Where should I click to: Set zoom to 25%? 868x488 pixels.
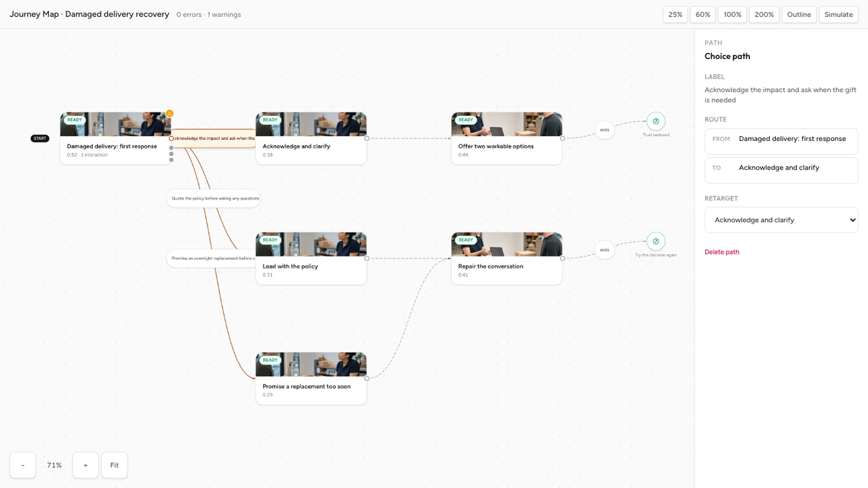pyautogui.click(x=675, y=14)
